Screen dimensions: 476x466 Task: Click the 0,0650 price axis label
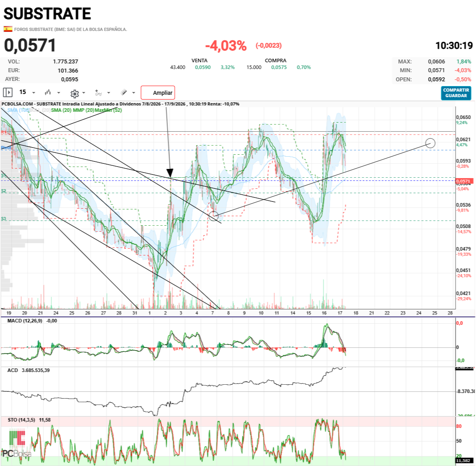(x=463, y=117)
